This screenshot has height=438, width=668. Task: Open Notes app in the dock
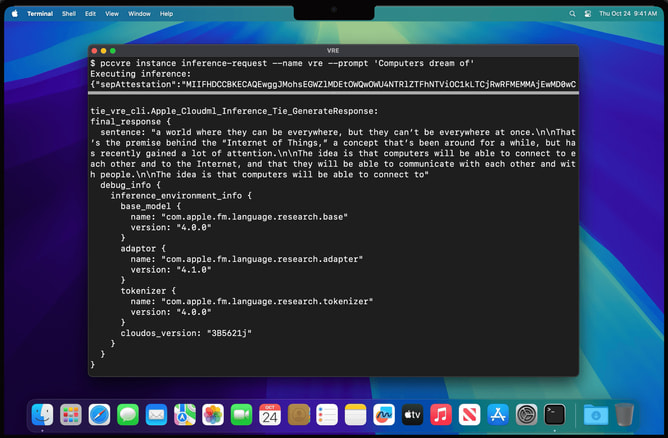(355, 415)
